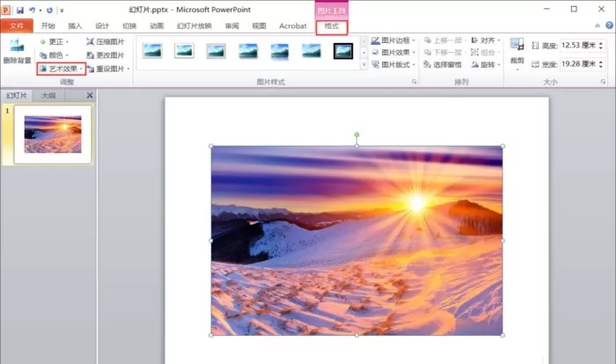Click the PowerPoint application icon
Image resolution: width=616 pixels, height=364 pixels.
point(5,10)
